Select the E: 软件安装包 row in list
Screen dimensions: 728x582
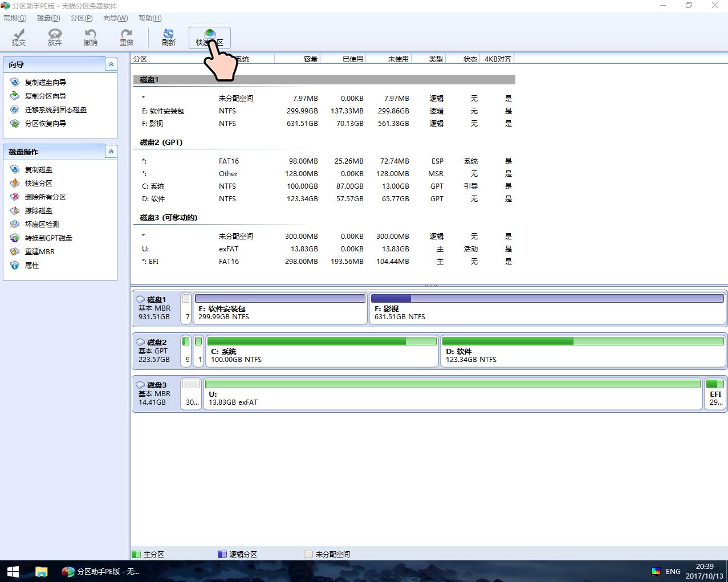click(324, 111)
